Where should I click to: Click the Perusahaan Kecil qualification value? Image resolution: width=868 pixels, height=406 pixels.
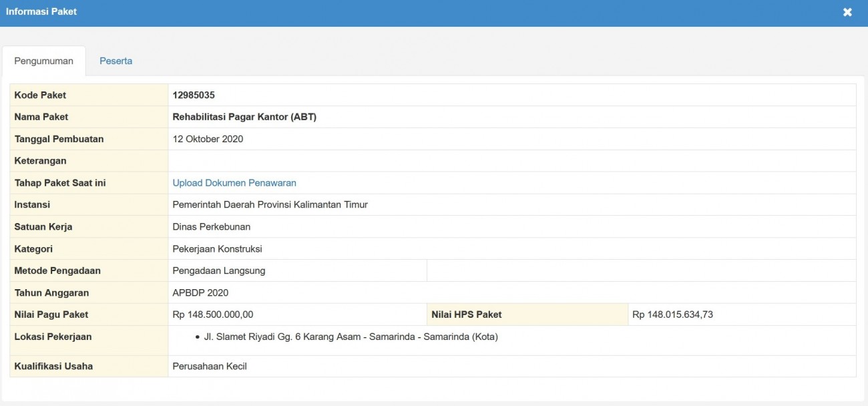click(210, 366)
